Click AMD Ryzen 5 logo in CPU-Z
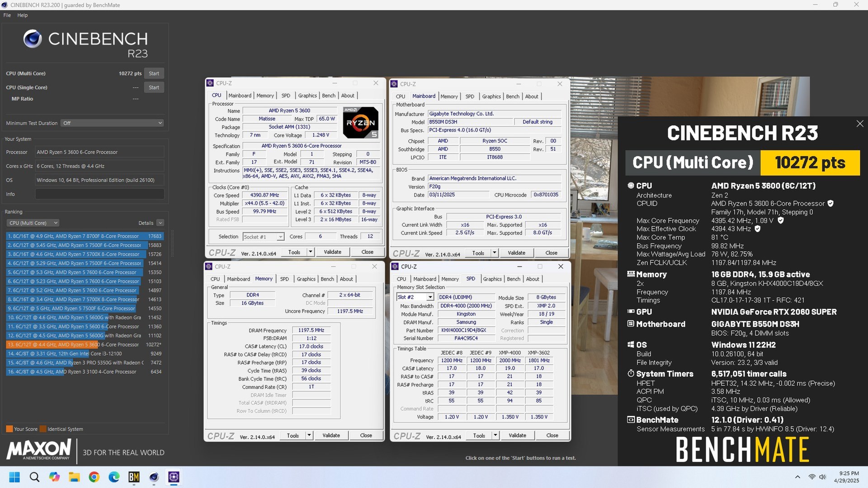This screenshot has height=488, width=868. click(x=360, y=122)
